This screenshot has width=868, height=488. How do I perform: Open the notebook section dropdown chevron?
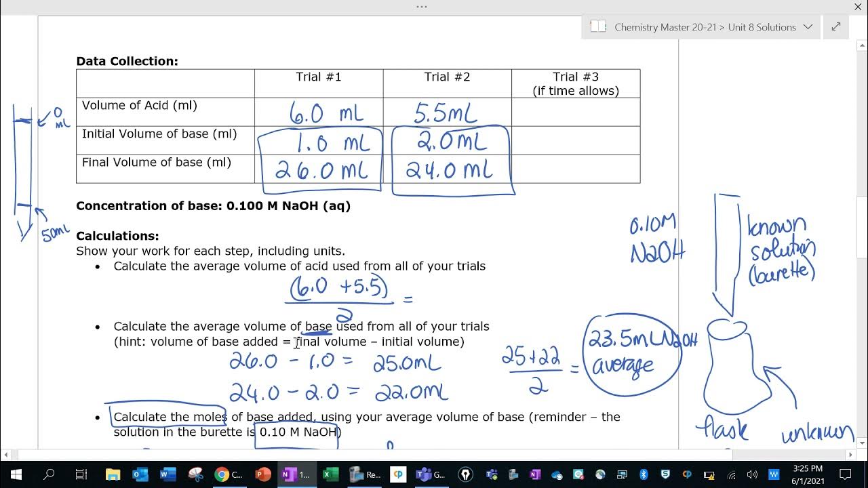pyautogui.click(x=808, y=27)
